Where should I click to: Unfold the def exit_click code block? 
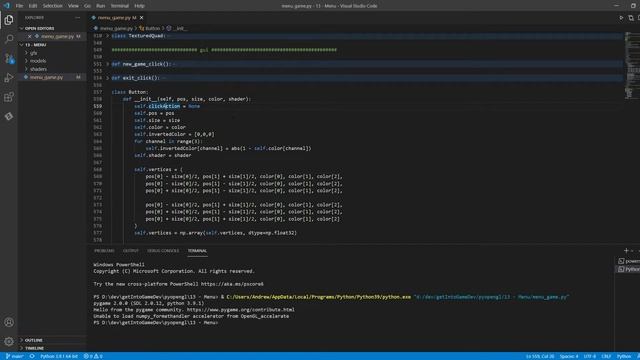click(108, 78)
